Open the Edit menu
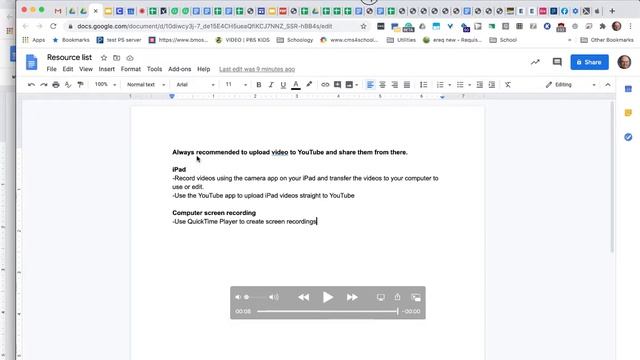Image resolution: width=640 pixels, height=360 pixels. tap(68, 69)
